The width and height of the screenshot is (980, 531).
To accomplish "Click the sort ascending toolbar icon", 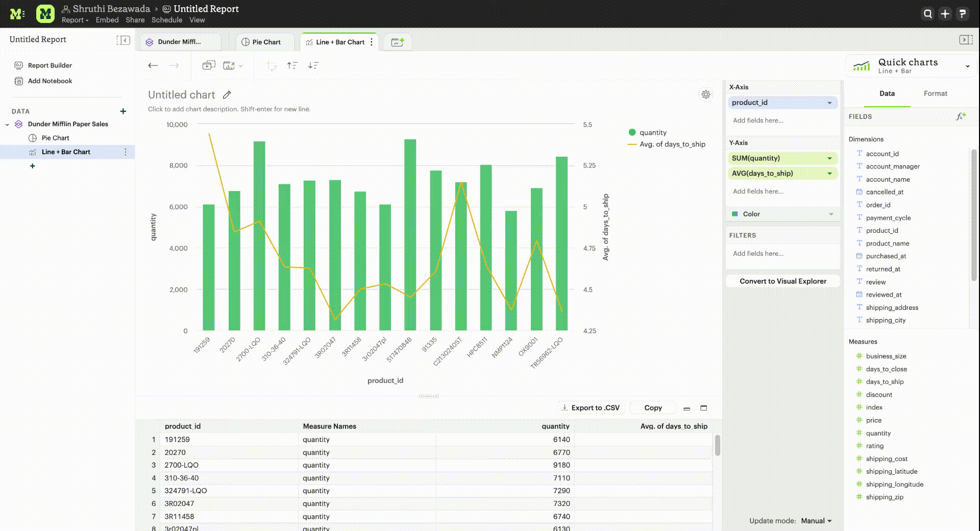I will pyautogui.click(x=292, y=65).
